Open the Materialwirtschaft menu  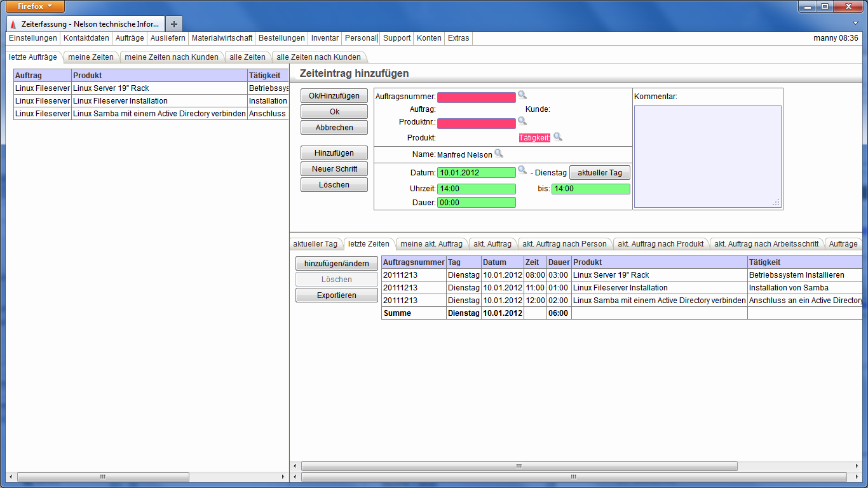222,38
